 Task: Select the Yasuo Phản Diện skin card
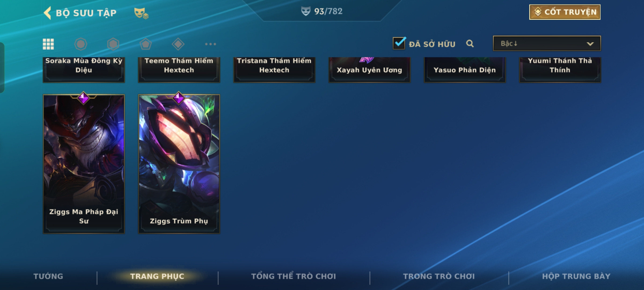465,70
